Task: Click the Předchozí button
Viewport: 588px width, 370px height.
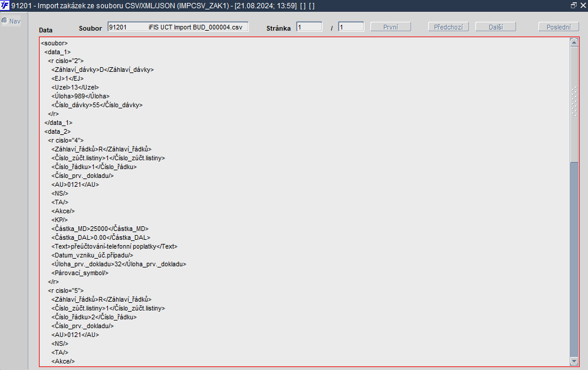Action: tap(448, 27)
